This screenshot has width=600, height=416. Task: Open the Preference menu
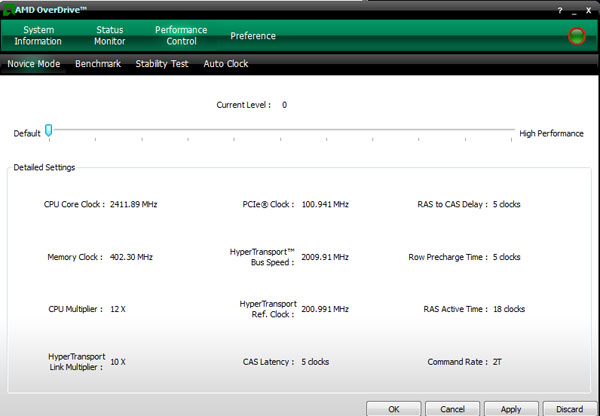(x=253, y=36)
